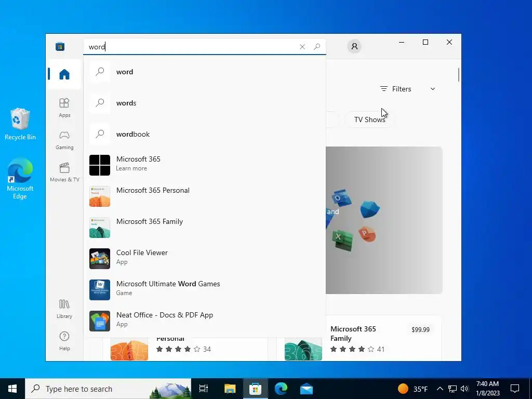Click the magnifier search submit icon
Viewport: 532px width, 399px height.
[317, 47]
